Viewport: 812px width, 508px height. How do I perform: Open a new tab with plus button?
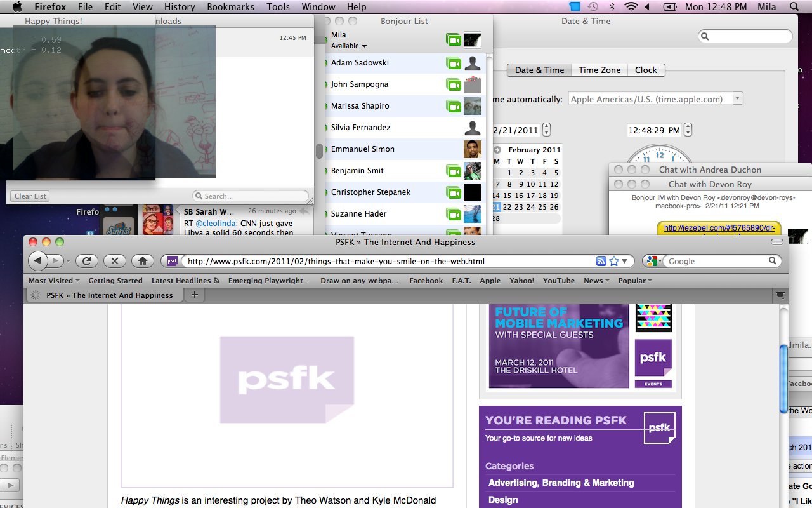pyautogui.click(x=195, y=295)
